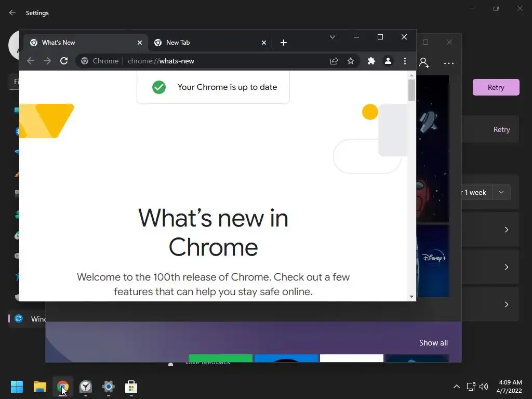Open three-dot menu in Store window
The image size is (532, 399).
448,63
